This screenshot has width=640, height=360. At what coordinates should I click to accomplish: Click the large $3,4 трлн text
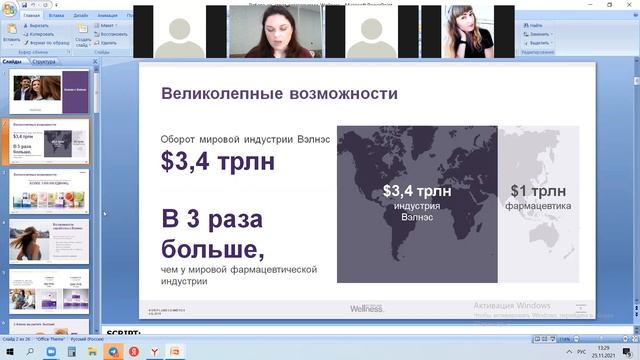click(x=218, y=161)
